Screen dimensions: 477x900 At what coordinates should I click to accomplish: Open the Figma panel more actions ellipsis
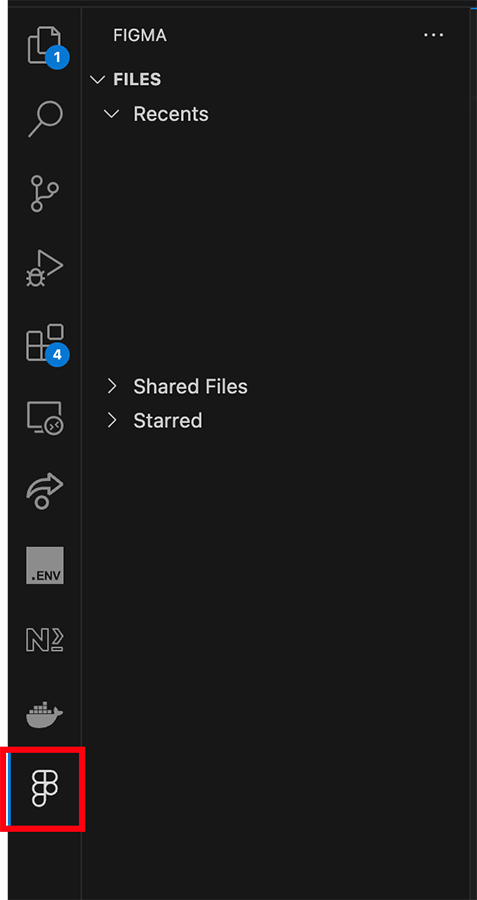coord(433,35)
